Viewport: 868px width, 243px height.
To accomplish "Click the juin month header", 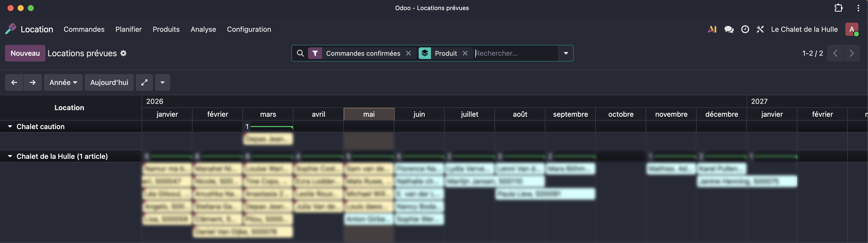I will [x=419, y=114].
